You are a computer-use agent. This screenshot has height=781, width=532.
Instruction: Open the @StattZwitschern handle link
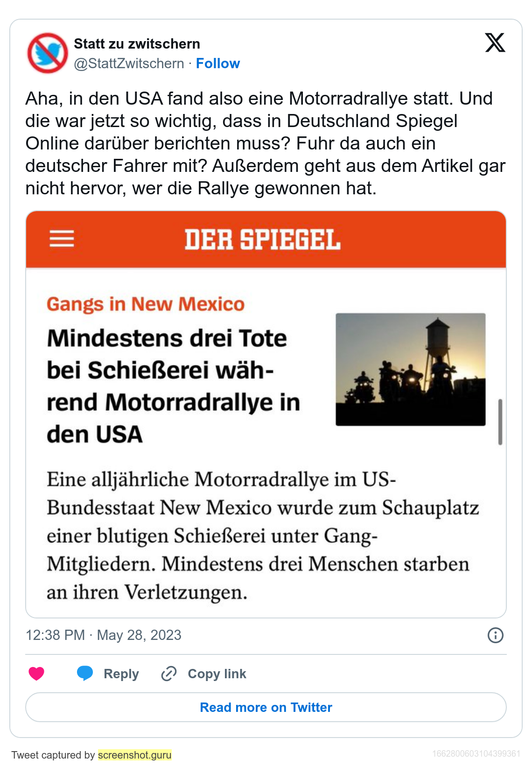click(129, 64)
